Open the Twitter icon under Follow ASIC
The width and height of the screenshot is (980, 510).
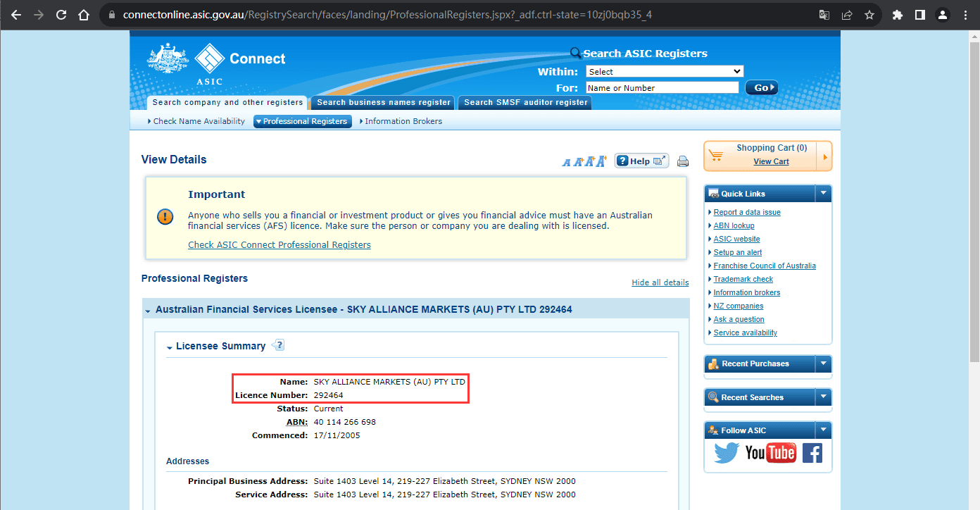pyautogui.click(x=727, y=452)
